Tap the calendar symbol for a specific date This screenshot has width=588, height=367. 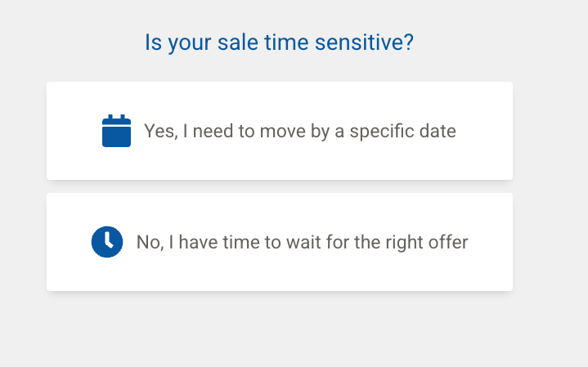point(116,131)
